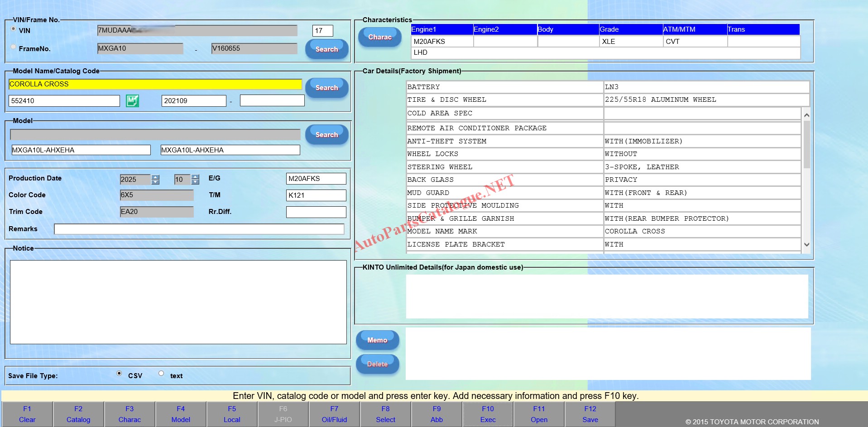Click the green M icon beside catalog code
The width and height of the screenshot is (868, 427).
click(x=132, y=101)
